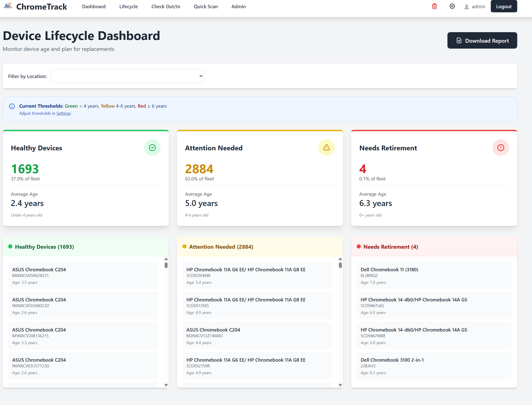Open Settings via the thresholds link
Image resolution: width=532 pixels, height=405 pixels.
tap(63, 113)
